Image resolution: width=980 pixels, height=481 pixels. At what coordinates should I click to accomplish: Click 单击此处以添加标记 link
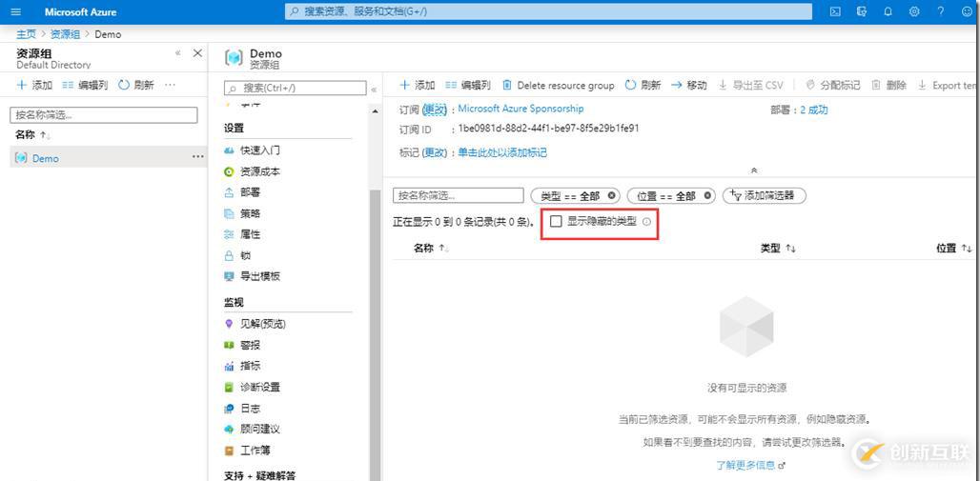(502, 152)
